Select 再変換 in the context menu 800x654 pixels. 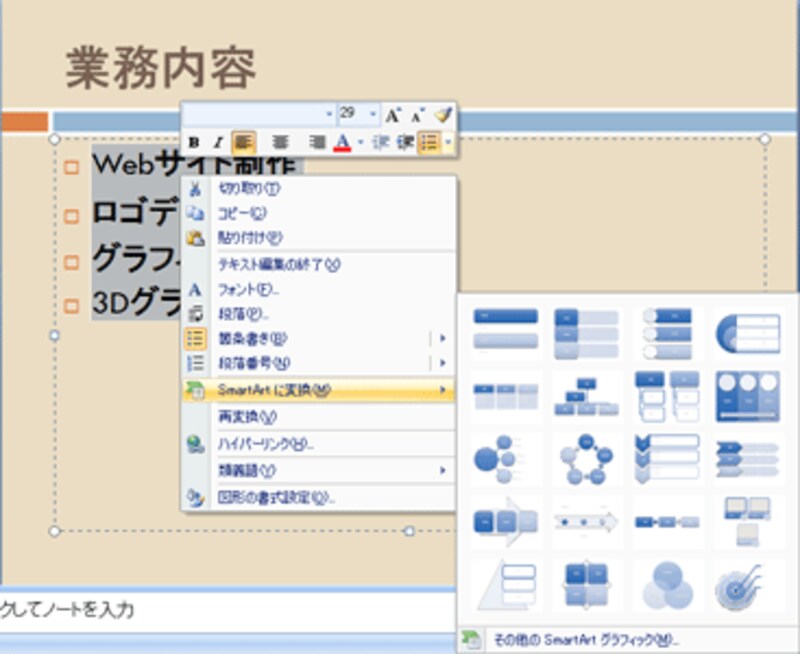(318, 417)
